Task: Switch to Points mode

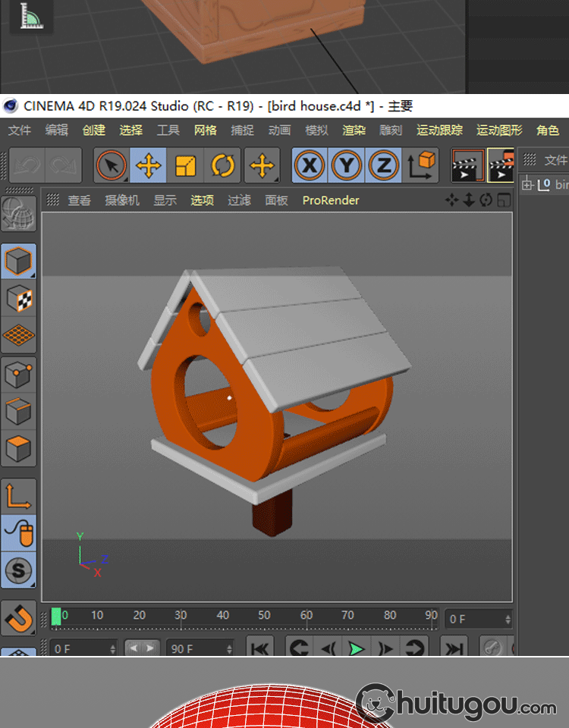Action: coord(18,374)
